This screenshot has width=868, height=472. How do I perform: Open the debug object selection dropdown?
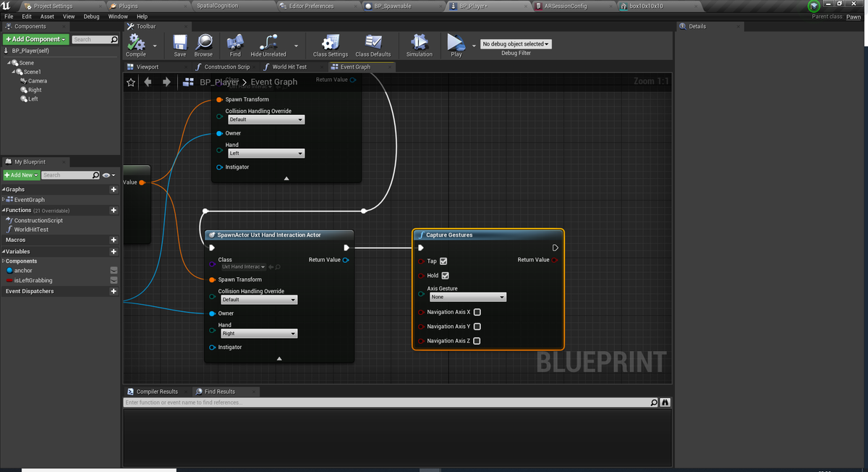[x=516, y=44]
